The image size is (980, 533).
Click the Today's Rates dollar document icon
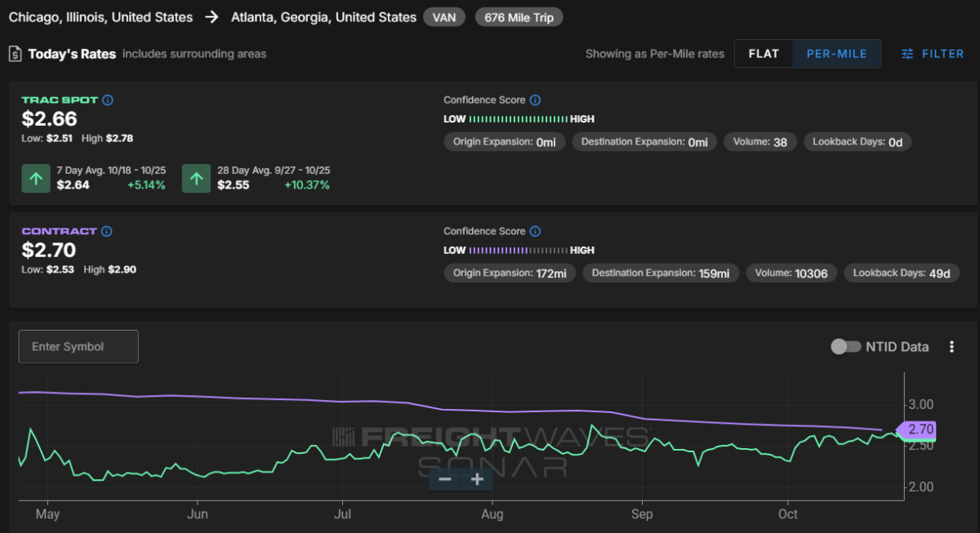point(15,54)
